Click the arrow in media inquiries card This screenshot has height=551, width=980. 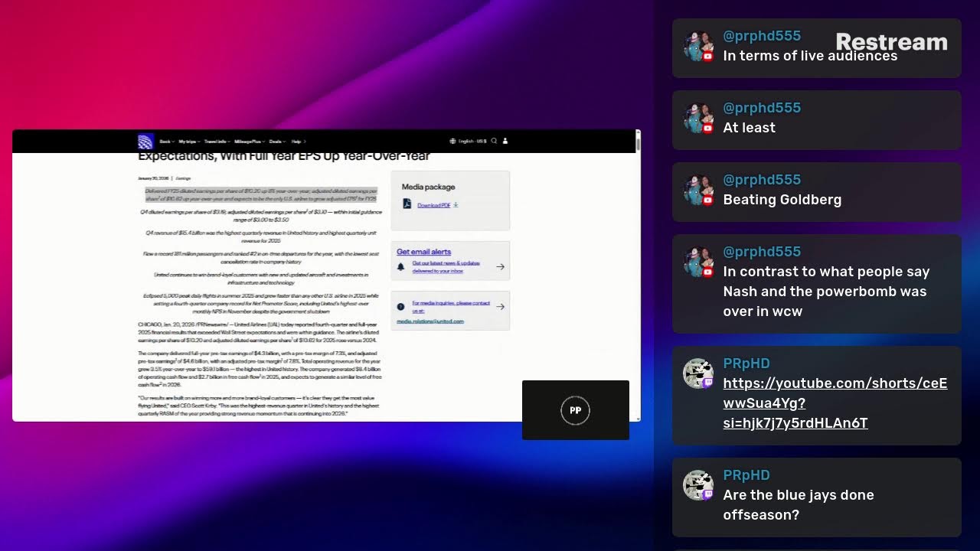click(500, 307)
